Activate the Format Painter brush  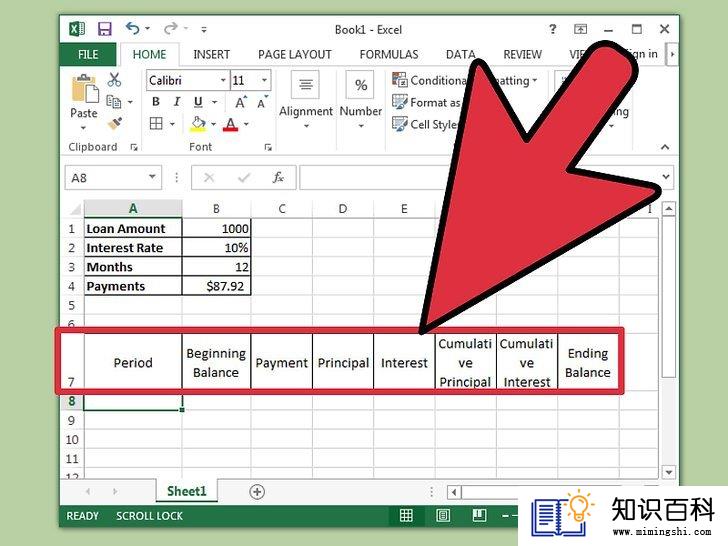coord(114,124)
